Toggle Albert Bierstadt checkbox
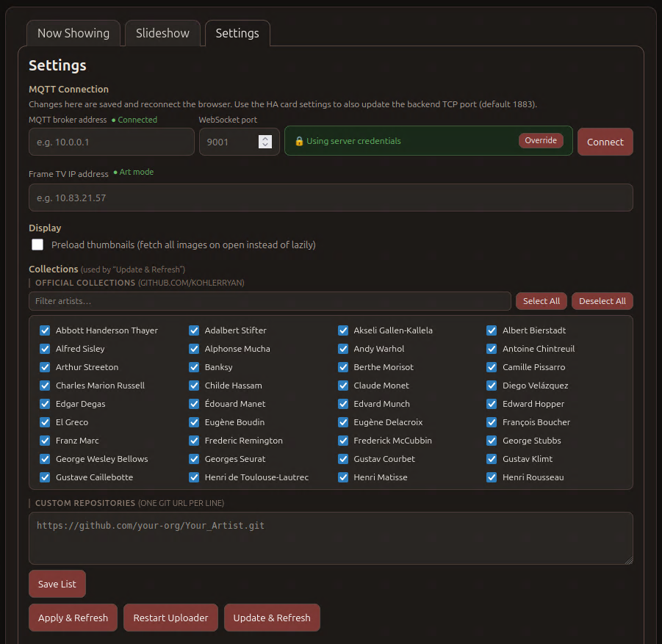This screenshot has height=644, width=662. (492, 330)
